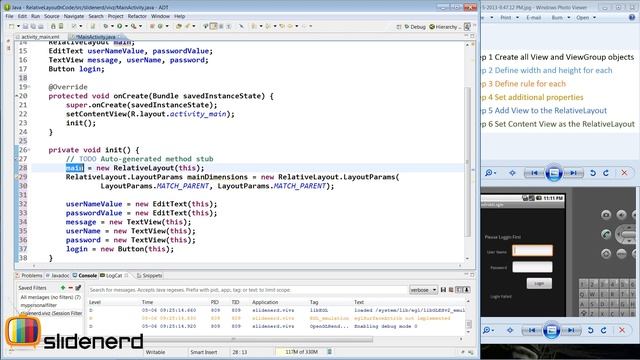
Task: Rotate counterclockwise in upper Photo Viewer
Action: point(593,173)
